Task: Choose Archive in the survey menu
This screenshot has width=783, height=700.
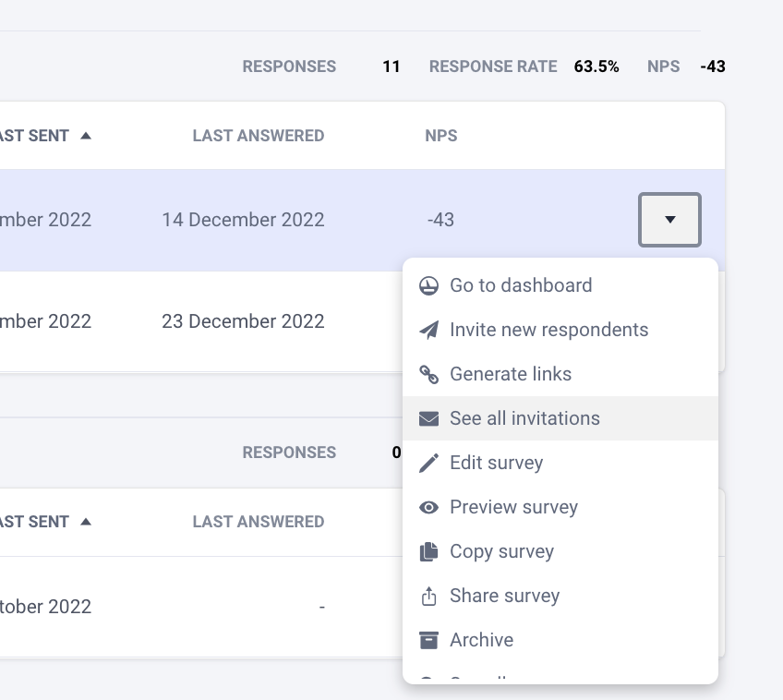Action: [x=481, y=640]
